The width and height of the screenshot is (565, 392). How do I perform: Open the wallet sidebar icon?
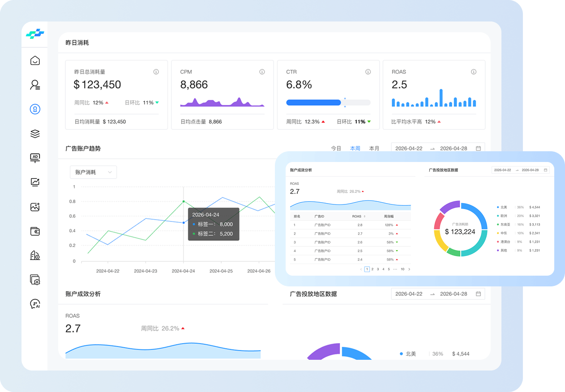coord(35,231)
